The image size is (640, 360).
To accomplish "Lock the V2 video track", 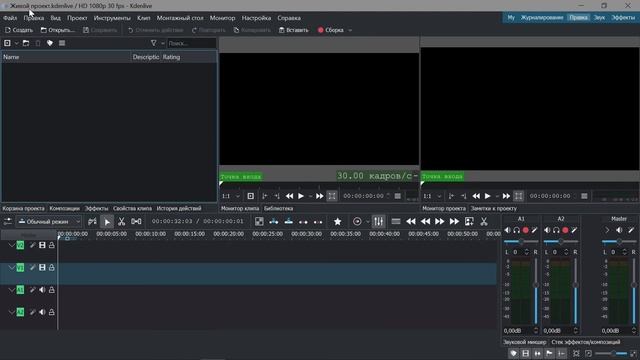I will click(52, 245).
